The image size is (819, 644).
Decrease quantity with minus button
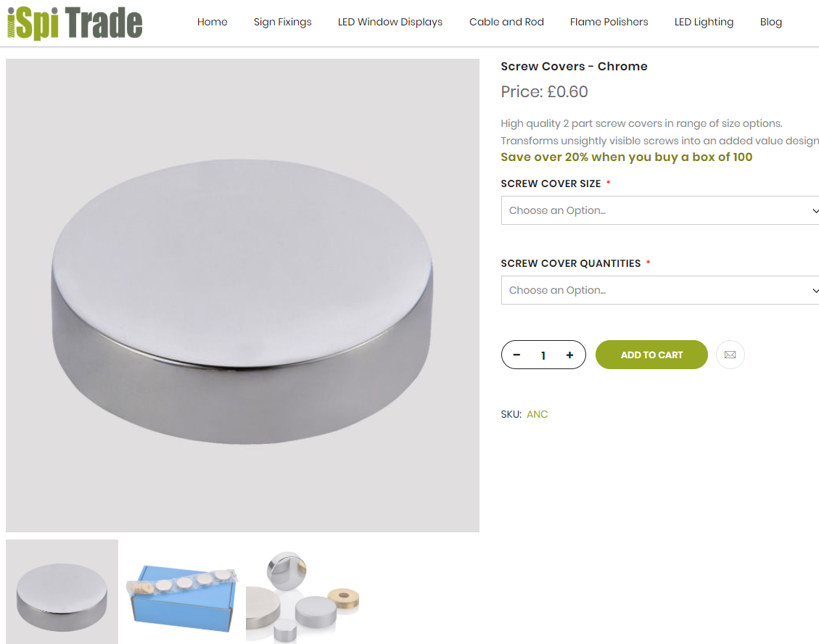(516, 355)
